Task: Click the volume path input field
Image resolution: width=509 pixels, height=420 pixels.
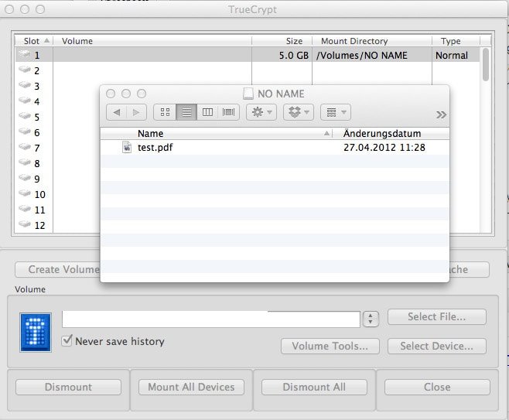Action: (211, 319)
